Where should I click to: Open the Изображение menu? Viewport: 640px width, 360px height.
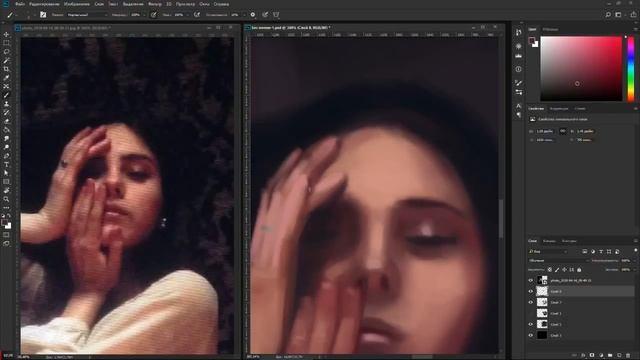77,4
